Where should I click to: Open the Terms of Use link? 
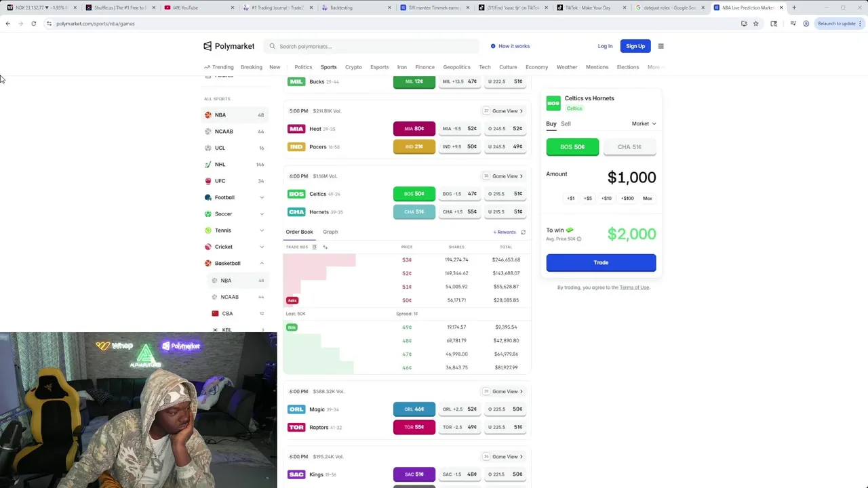634,287
